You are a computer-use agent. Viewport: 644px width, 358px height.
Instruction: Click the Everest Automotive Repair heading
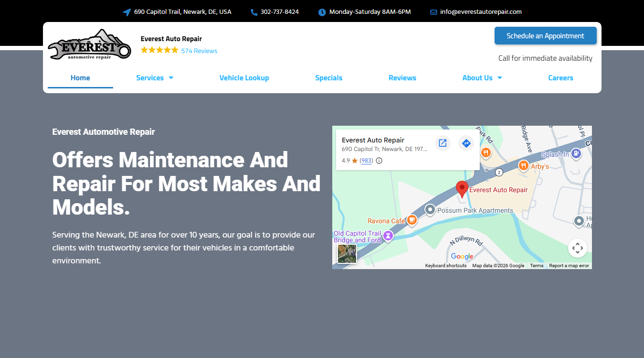[x=104, y=132]
